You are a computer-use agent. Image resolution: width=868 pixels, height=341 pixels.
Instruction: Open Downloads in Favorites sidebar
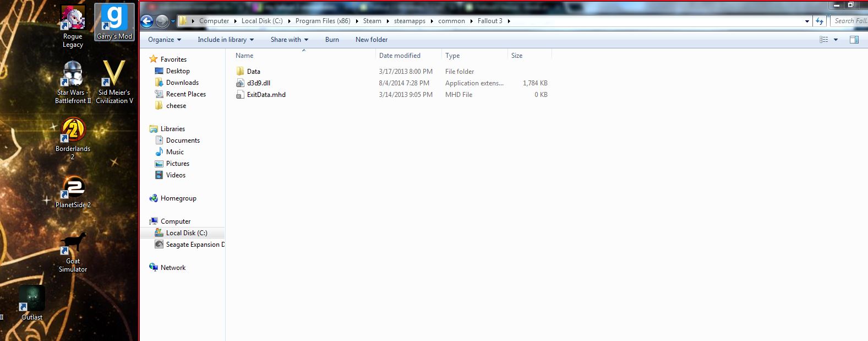click(182, 83)
